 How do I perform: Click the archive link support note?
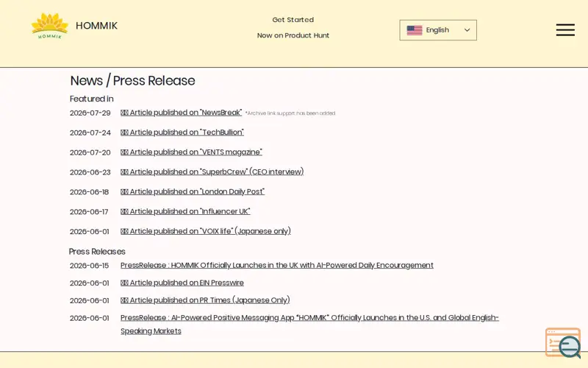[x=290, y=113]
